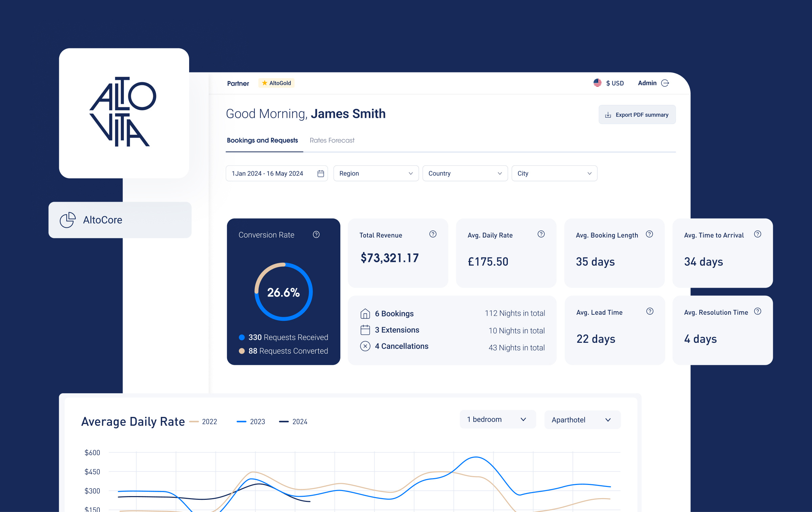Click the conversion rate donut showing 26.6%
The width and height of the screenshot is (812, 512).
(284, 291)
